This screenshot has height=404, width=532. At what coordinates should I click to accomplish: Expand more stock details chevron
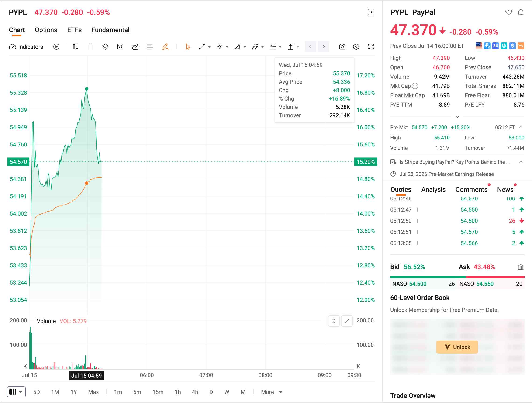pyautogui.click(x=457, y=117)
